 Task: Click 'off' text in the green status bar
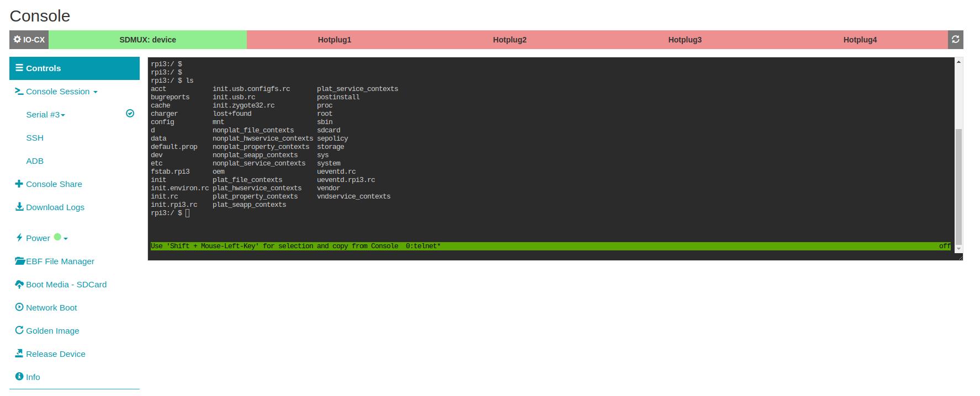coord(945,246)
